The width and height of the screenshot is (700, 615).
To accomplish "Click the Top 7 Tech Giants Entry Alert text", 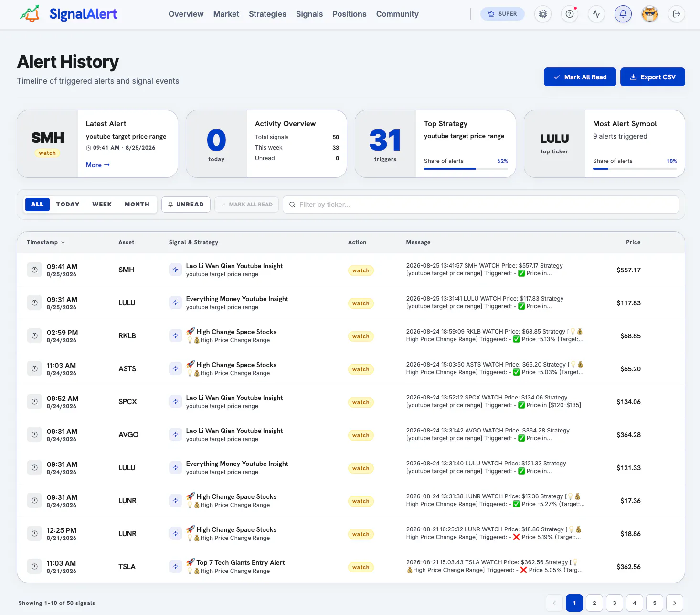I will 241,562.
